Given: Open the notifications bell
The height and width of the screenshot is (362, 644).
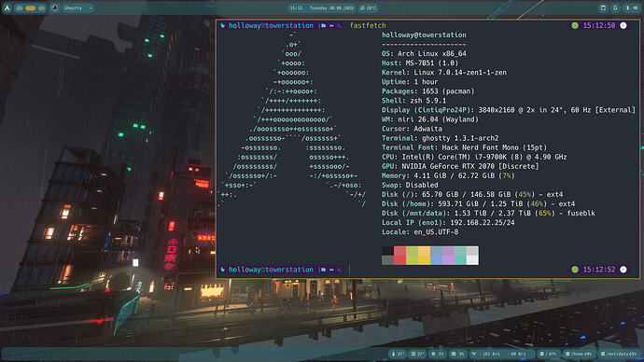Looking at the screenshot, I should pos(615,7).
